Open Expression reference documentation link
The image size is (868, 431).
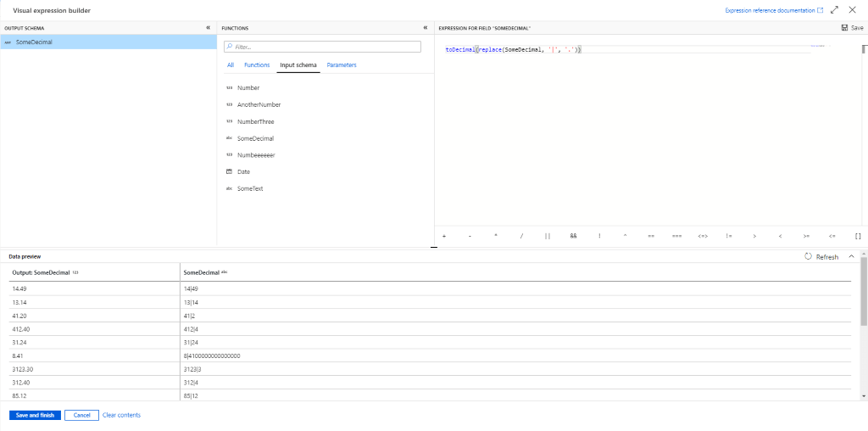[x=773, y=10]
